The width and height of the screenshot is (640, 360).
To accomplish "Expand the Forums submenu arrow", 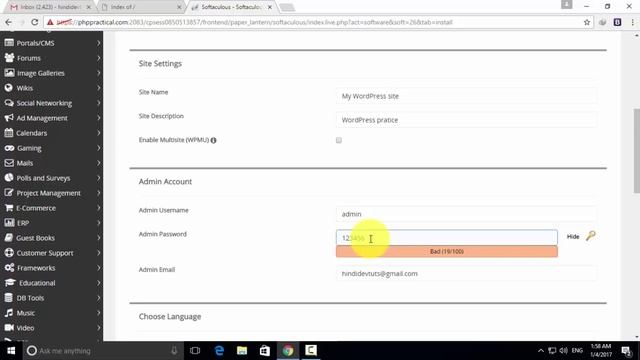I will pos(98,58).
